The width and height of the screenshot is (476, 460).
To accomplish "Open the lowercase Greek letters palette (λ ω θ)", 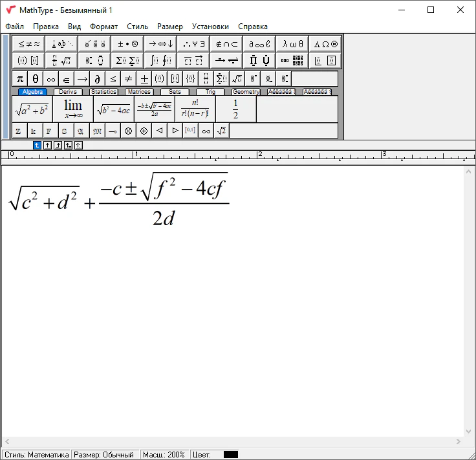I will pyautogui.click(x=292, y=44).
